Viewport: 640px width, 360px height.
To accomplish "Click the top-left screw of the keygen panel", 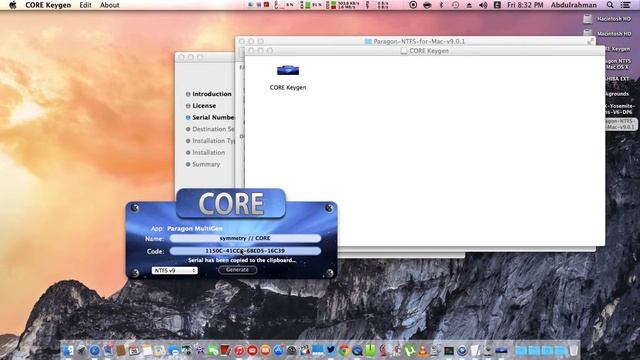I will 134,209.
